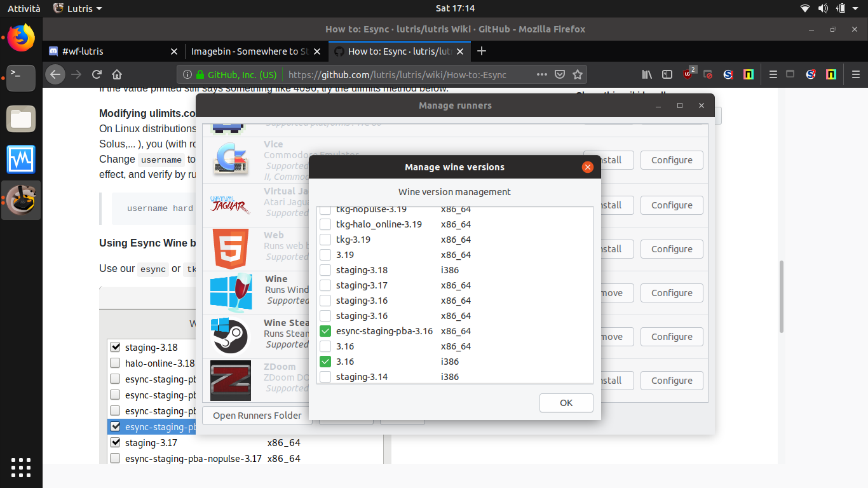This screenshot has height=488, width=868.
Task: Launch Terminal from the dock
Action: pyautogui.click(x=21, y=79)
